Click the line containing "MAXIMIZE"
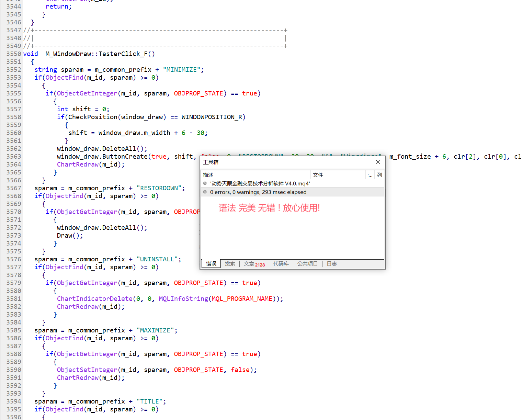The width and height of the screenshot is (522, 420). point(106,330)
